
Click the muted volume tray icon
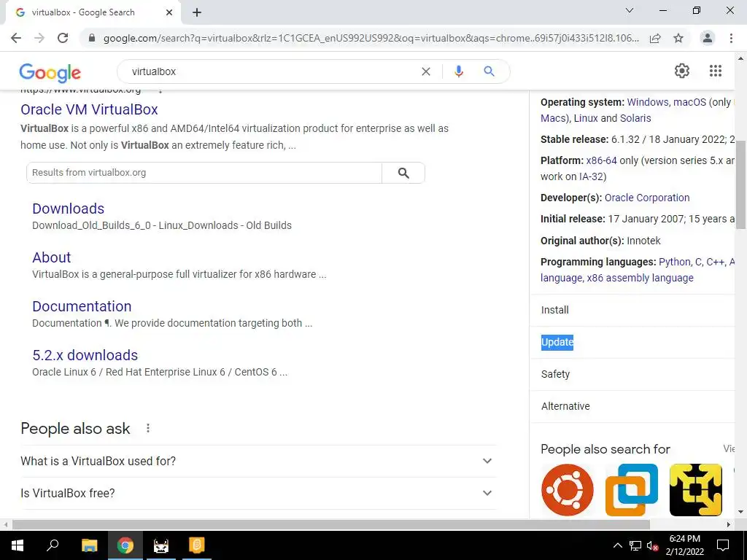point(652,545)
